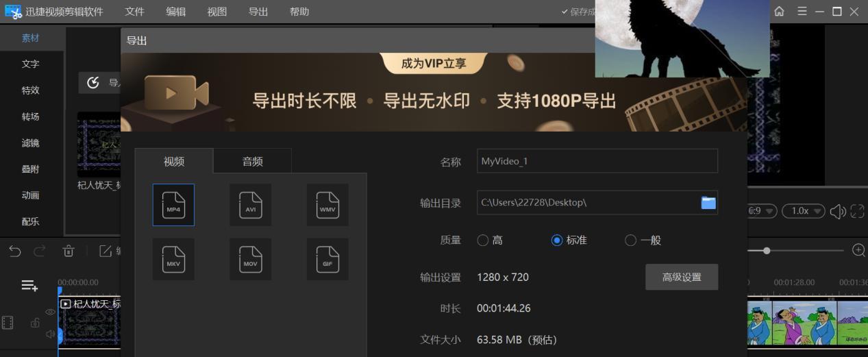The height and width of the screenshot is (357, 868).
Task: Choose MOV as the export format
Action: tap(250, 259)
